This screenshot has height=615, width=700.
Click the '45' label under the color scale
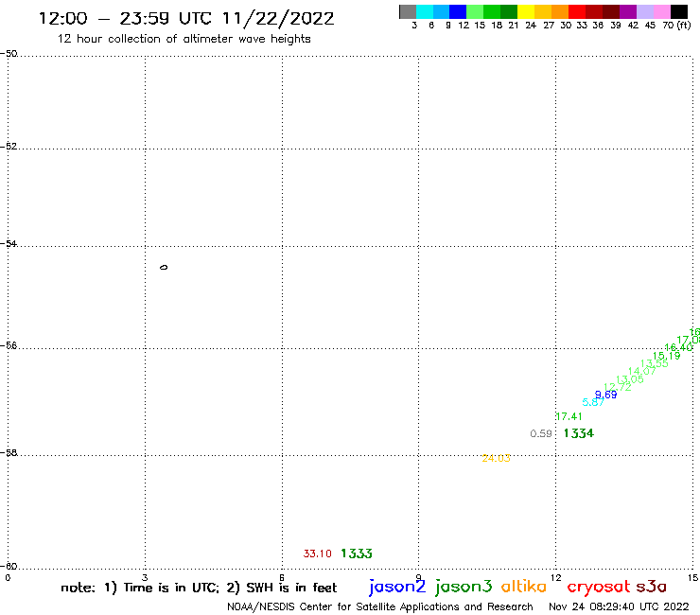(x=650, y=26)
